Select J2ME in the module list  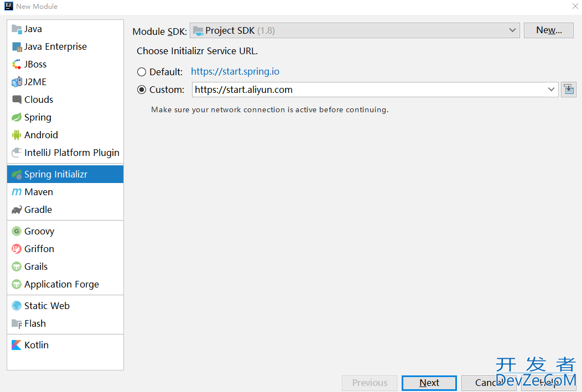[65, 82]
